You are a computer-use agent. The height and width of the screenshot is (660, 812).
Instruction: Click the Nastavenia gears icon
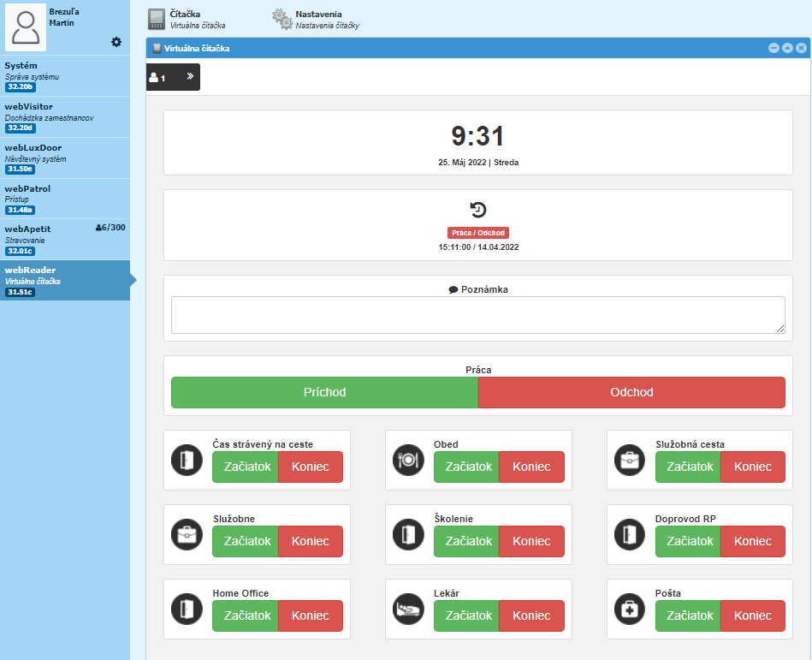pos(282,19)
